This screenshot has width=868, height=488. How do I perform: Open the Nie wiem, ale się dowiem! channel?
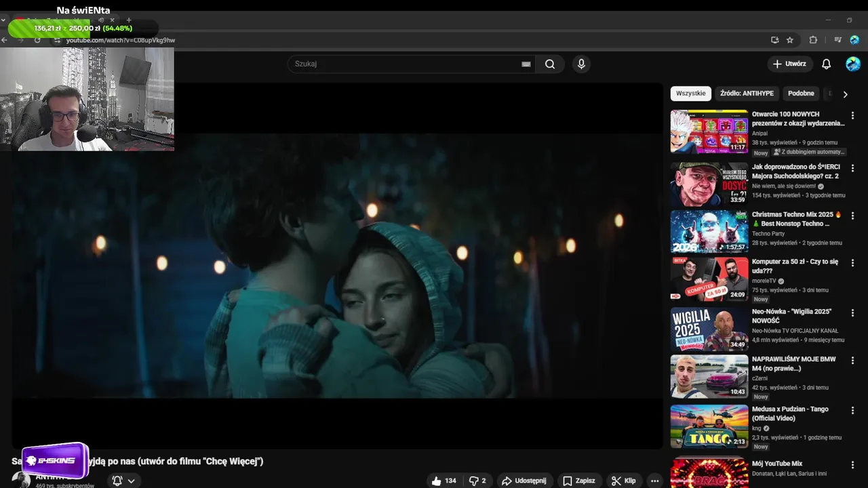point(784,186)
